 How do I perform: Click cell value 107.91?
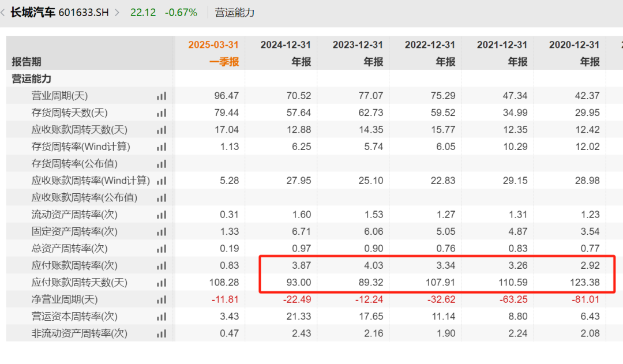coord(441,283)
